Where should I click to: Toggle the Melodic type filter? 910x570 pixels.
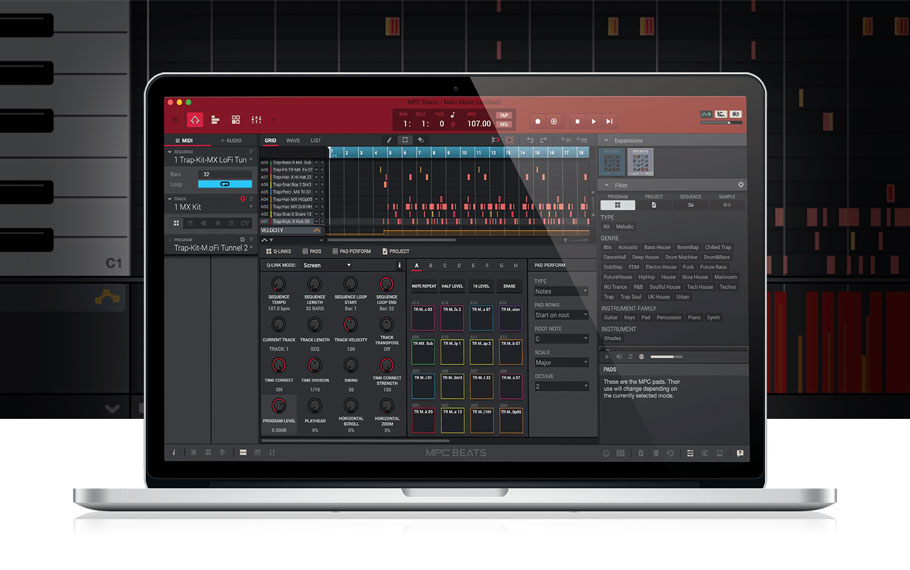point(624,227)
